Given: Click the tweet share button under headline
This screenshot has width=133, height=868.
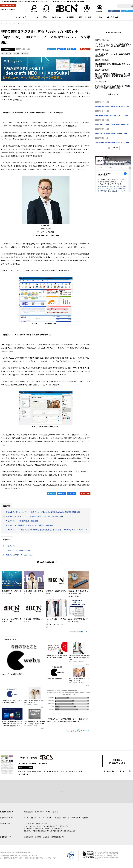Looking at the screenshot, I should [51, 49].
